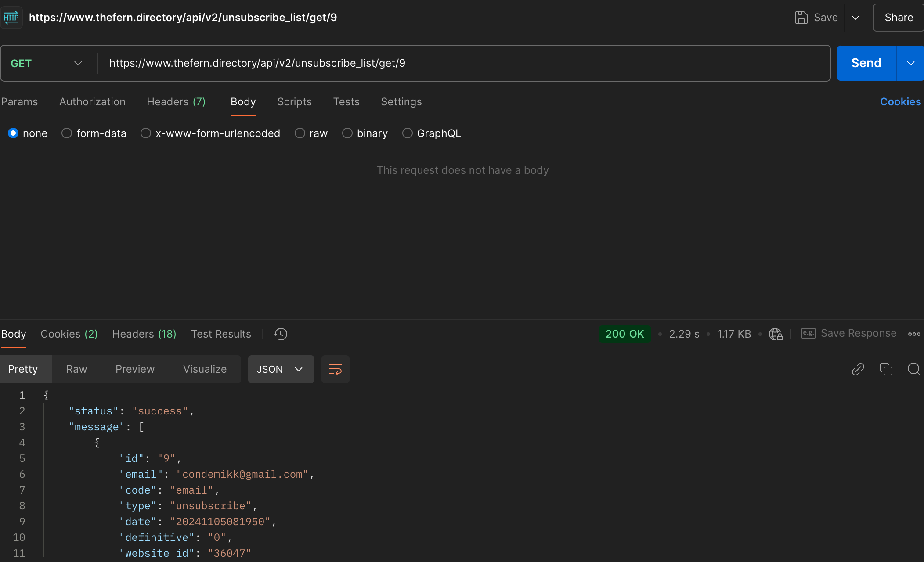Click the network globe lock icon
924x562 pixels.
(x=776, y=334)
